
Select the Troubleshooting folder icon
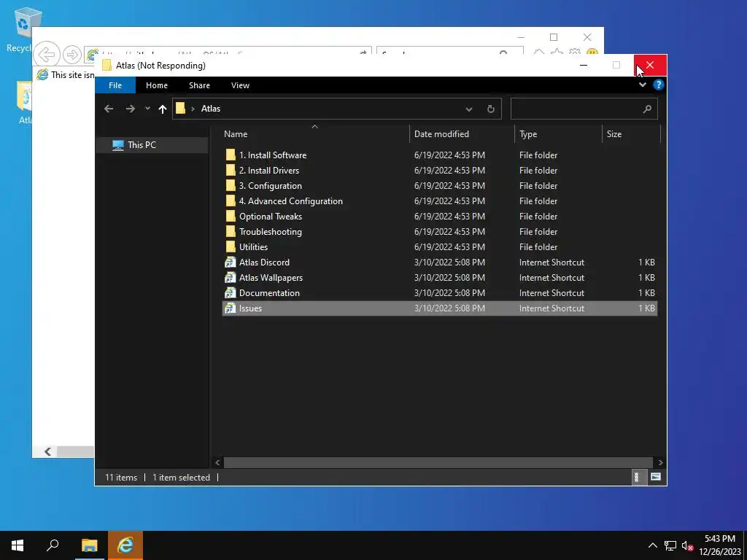point(231,231)
